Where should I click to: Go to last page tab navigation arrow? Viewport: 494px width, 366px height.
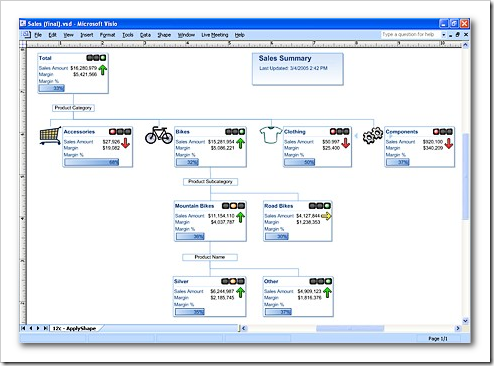point(46,328)
